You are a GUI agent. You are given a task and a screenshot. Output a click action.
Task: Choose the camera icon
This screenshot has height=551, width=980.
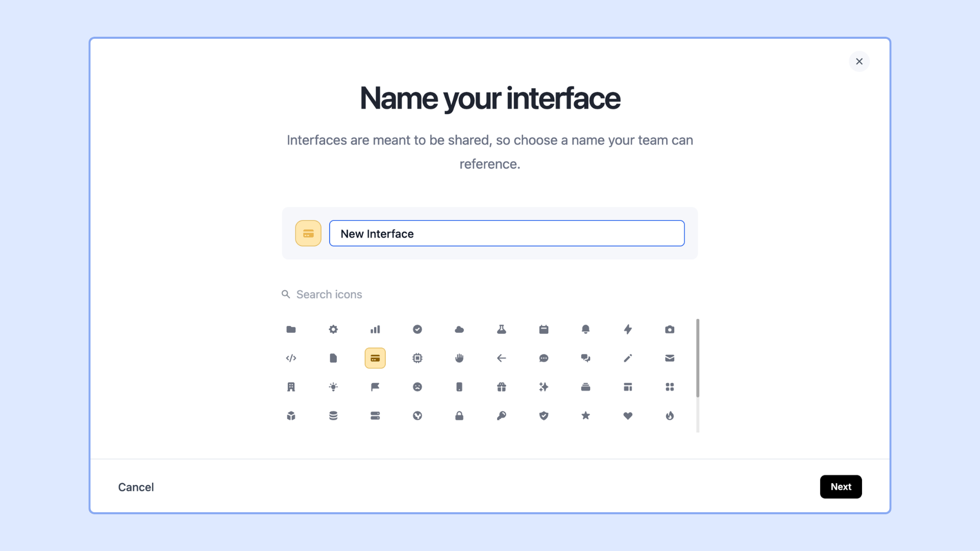click(x=670, y=330)
